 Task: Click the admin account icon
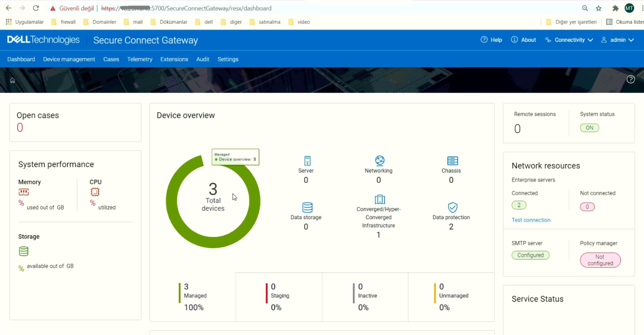[x=604, y=39]
